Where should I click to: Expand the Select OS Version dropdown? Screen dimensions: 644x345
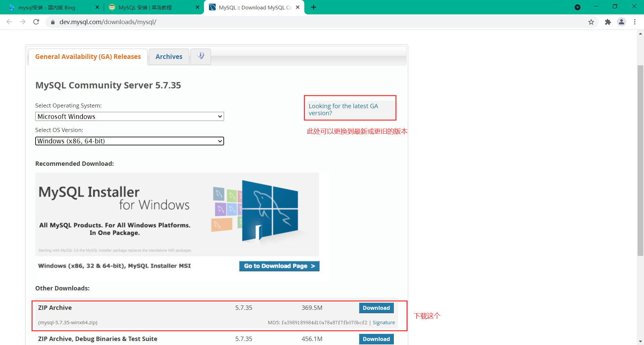coord(129,141)
